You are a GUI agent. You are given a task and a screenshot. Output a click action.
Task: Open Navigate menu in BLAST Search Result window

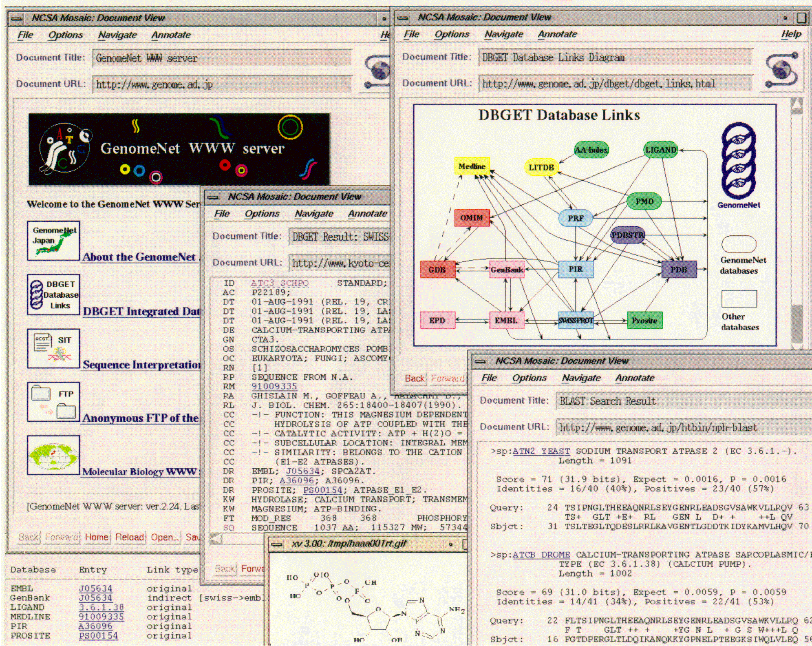pyautogui.click(x=581, y=378)
